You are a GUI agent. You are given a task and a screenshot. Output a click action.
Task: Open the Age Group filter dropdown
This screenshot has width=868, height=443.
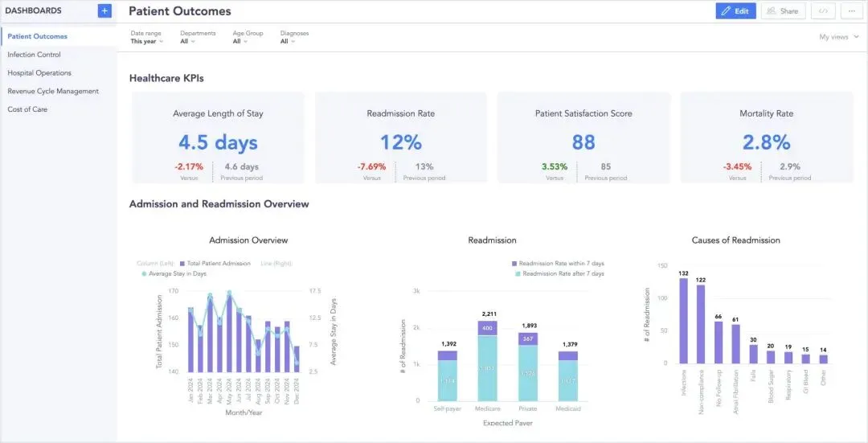pos(248,38)
